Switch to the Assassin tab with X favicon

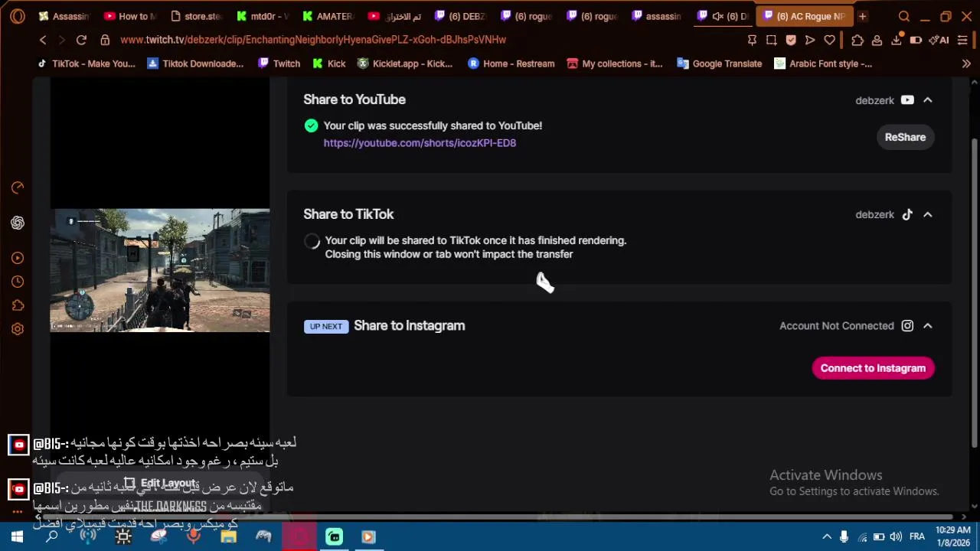tap(65, 16)
